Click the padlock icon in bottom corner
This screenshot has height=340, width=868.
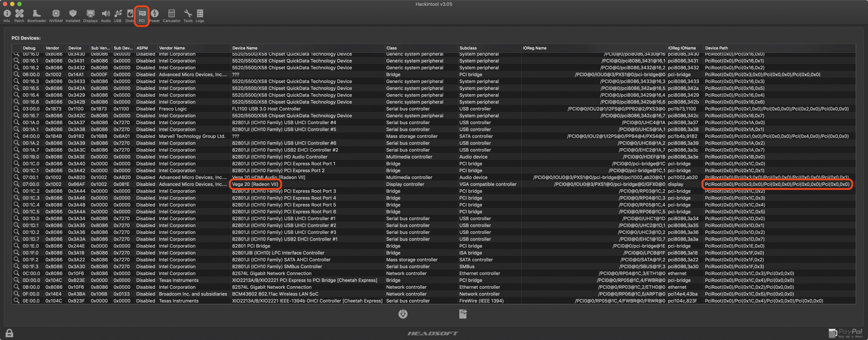(x=9, y=333)
